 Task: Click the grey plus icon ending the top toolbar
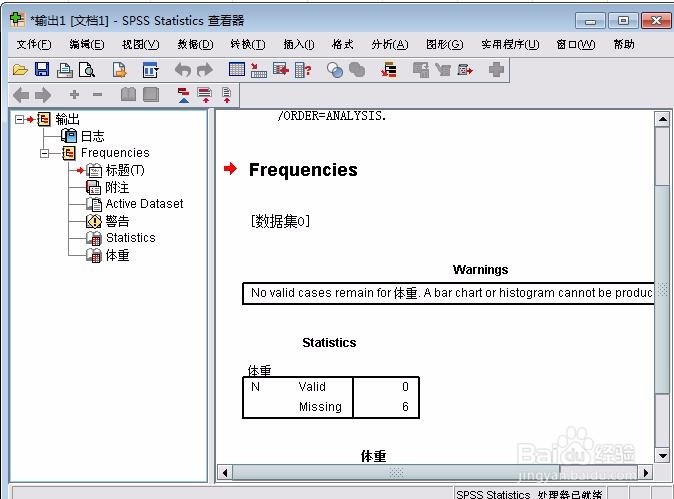point(496,70)
